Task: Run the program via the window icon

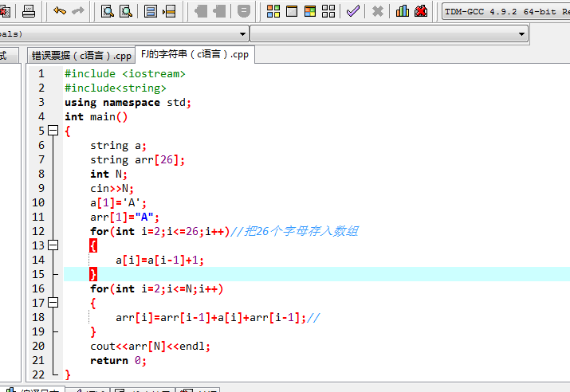Action: click(x=292, y=11)
